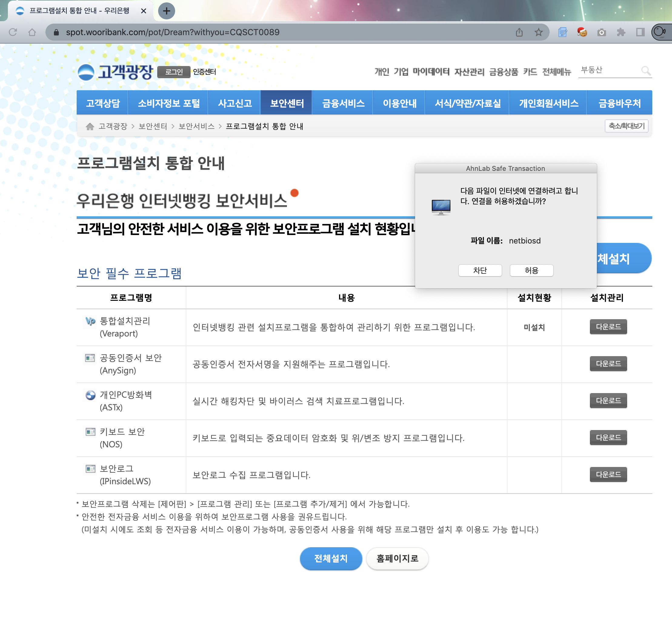Open the 보안센터 menu tab
The height and width of the screenshot is (619, 672).
pyautogui.click(x=287, y=103)
